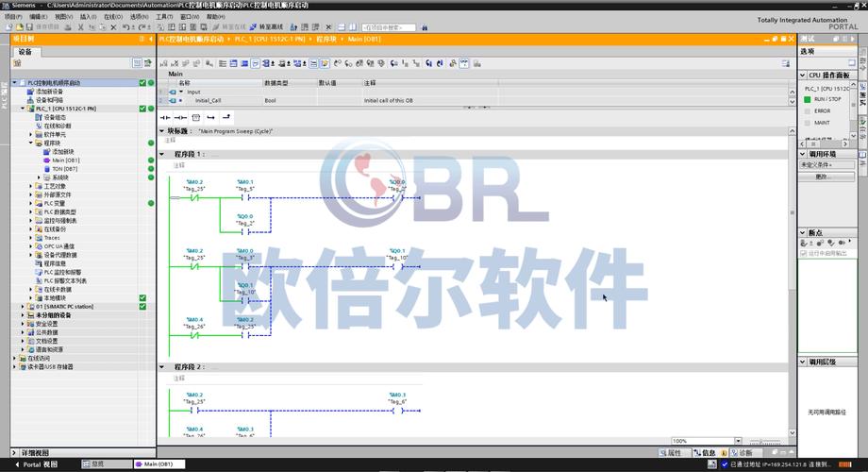The width and height of the screenshot is (868, 472).
Task: Click the undo arrow icon
Action: [x=126, y=26]
